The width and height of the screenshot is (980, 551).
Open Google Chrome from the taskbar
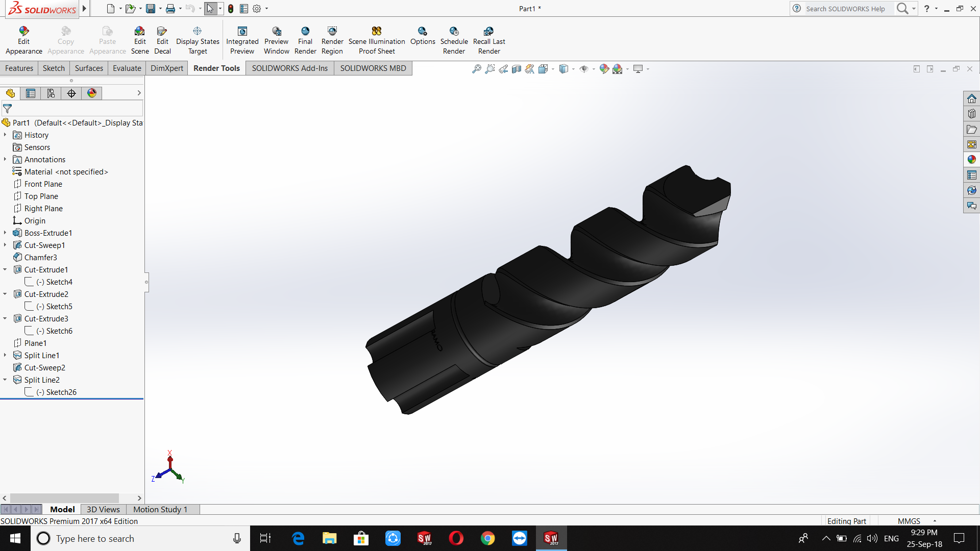tap(487, 538)
